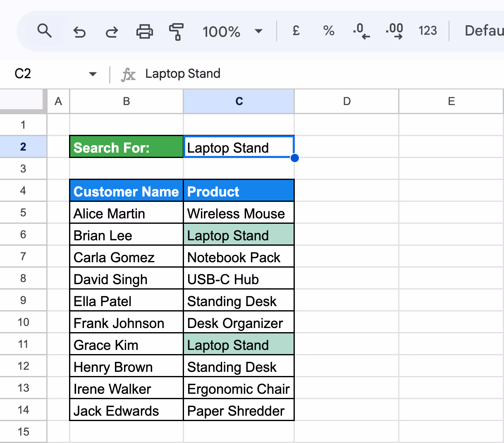Select the cell containing Grace Kim
This screenshot has width=504, height=443.
(x=126, y=345)
